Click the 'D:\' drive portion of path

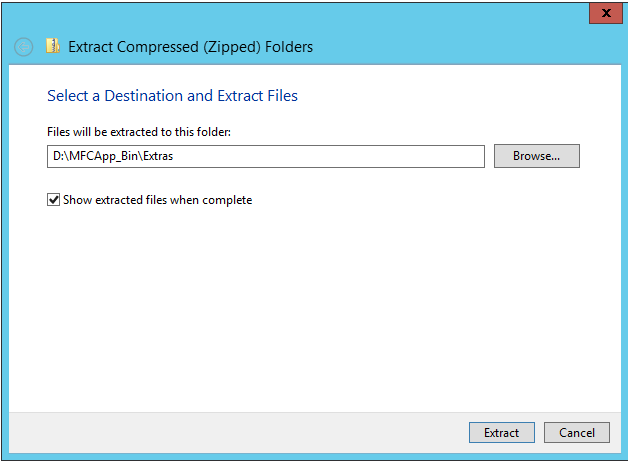[60, 156]
